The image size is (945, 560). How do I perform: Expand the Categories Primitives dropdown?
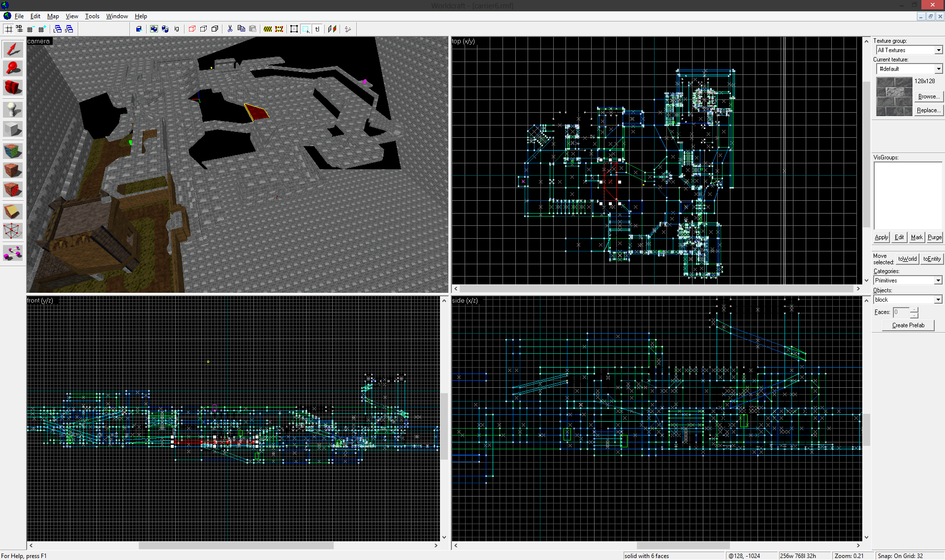point(938,280)
